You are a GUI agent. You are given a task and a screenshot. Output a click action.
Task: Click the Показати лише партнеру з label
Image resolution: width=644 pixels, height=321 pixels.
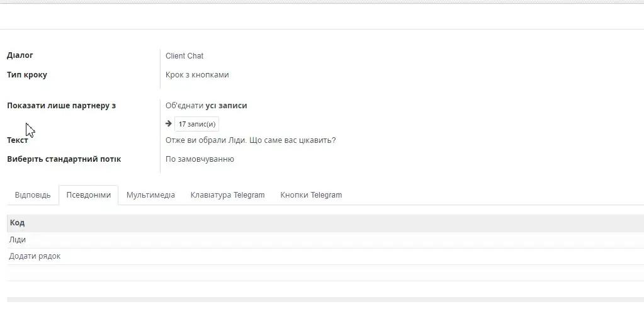tap(61, 106)
